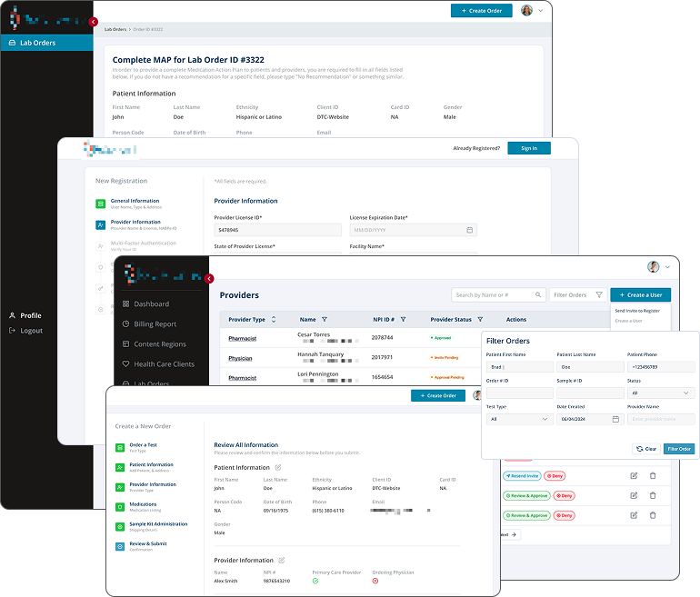This screenshot has height=597, width=700.
Task: Click the Provider Status column filter icon
Action: coord(480,320)
